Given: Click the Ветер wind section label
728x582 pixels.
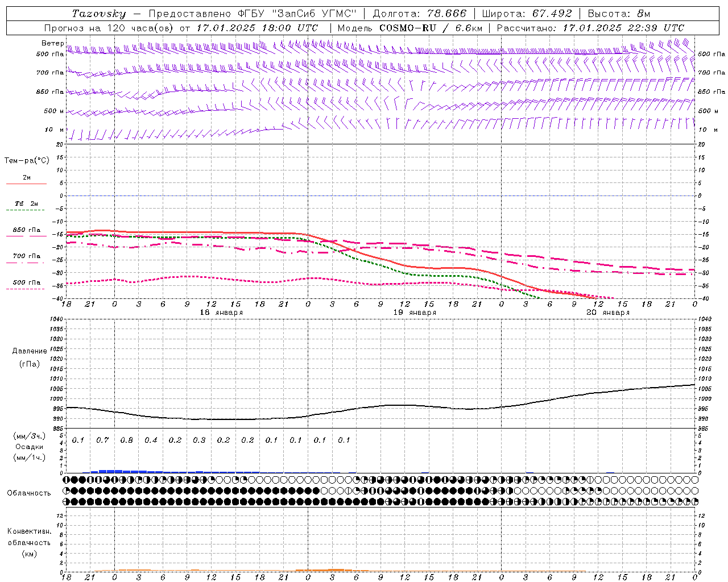Looking at the screenshot, I should pos(52,43).
